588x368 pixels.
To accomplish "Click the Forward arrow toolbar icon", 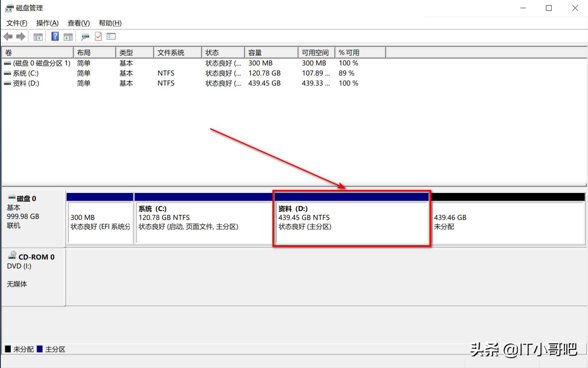I will [21, 36].
